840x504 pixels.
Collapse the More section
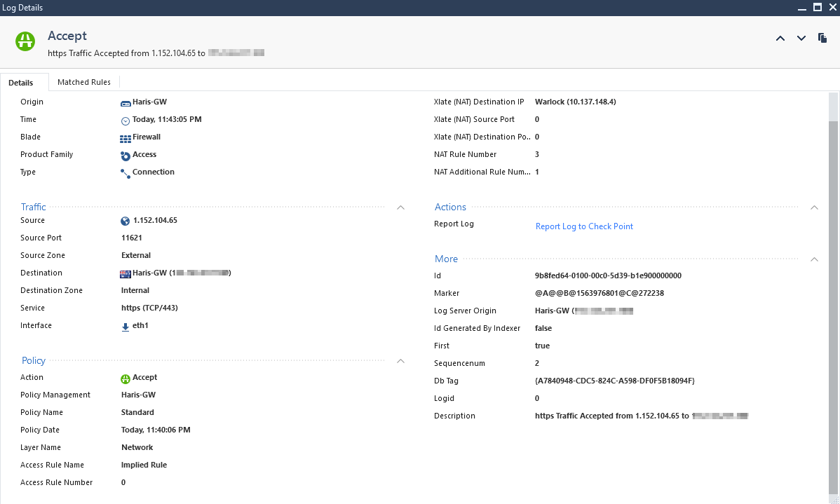pos(814,259)
